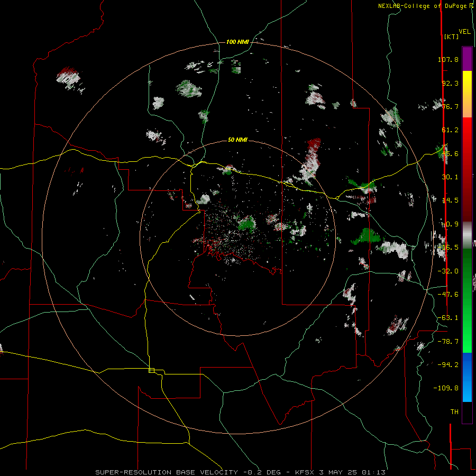476x476 pixels.
Task: Select the -32.0 velocity scale value
Action: [x=448, y=271]
